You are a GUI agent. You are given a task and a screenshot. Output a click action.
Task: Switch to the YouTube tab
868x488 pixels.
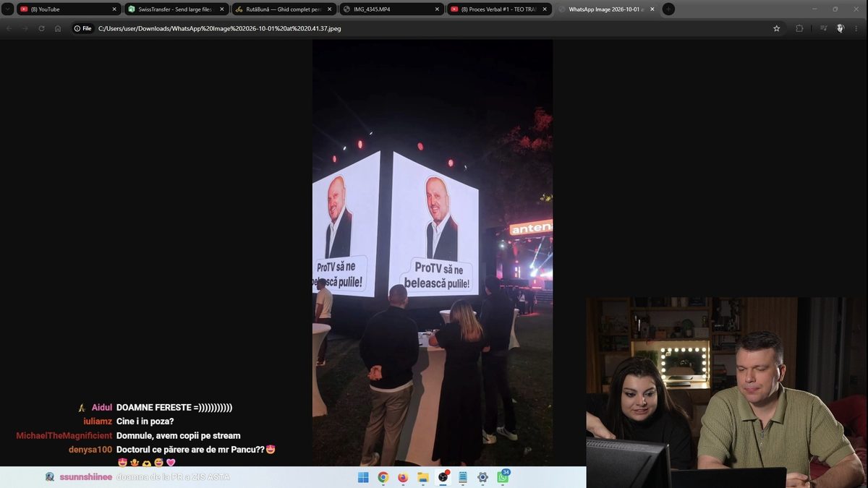coord(68,9)
